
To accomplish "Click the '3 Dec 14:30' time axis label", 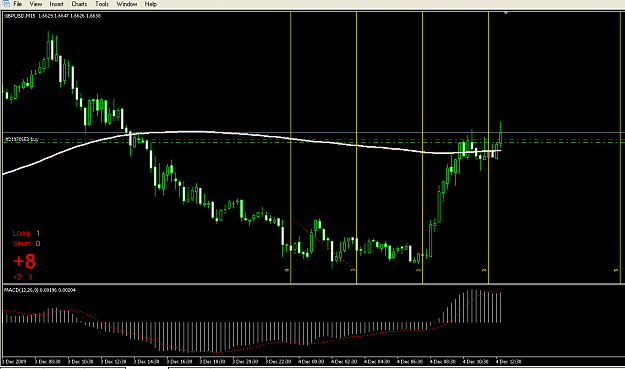I will coord(147,361).
